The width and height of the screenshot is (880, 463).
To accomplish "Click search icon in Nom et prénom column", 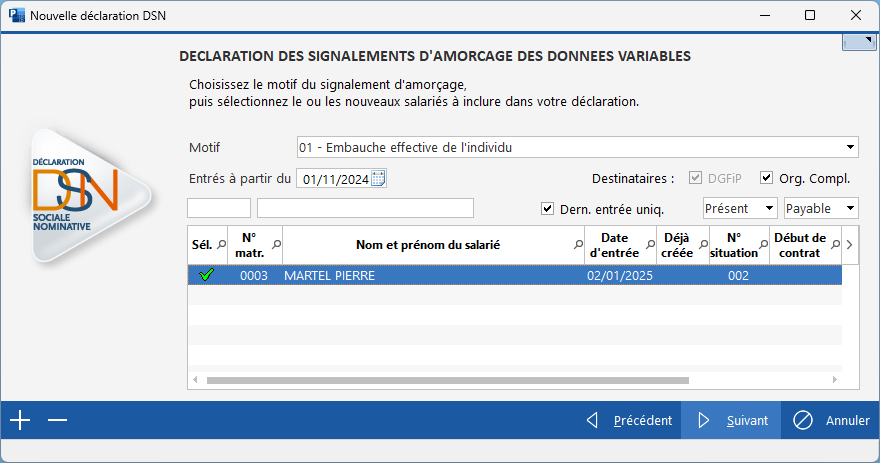I will [578, 244].
